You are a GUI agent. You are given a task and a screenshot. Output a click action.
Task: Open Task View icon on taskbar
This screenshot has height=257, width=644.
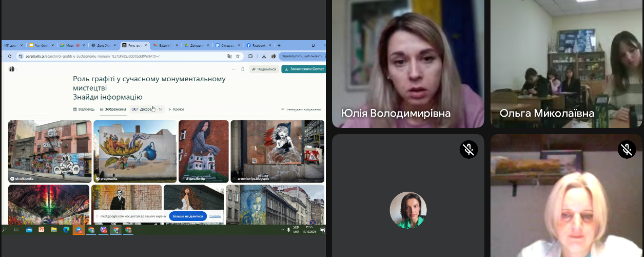click(x=17, y=230)
